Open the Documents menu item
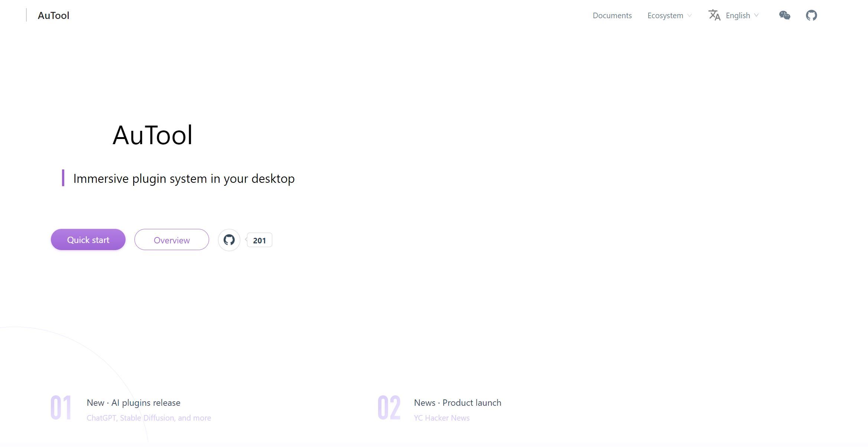Viewport: 868px width, 447px height. (612, 16)
